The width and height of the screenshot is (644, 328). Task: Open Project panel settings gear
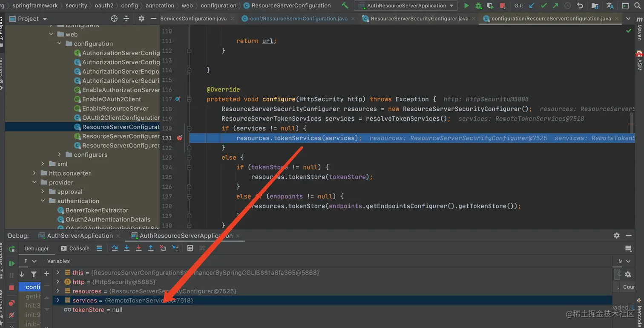141,19
